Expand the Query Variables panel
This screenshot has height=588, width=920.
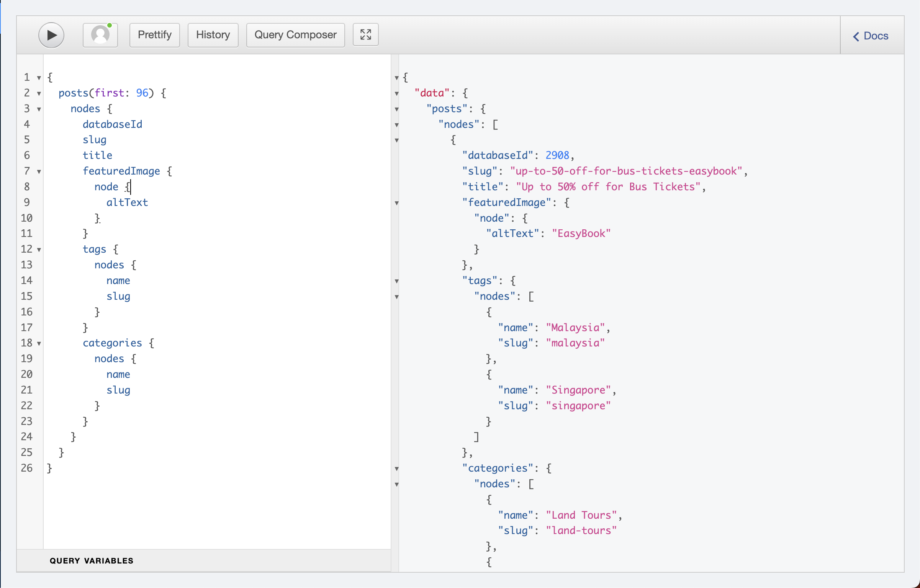[204, 561]
